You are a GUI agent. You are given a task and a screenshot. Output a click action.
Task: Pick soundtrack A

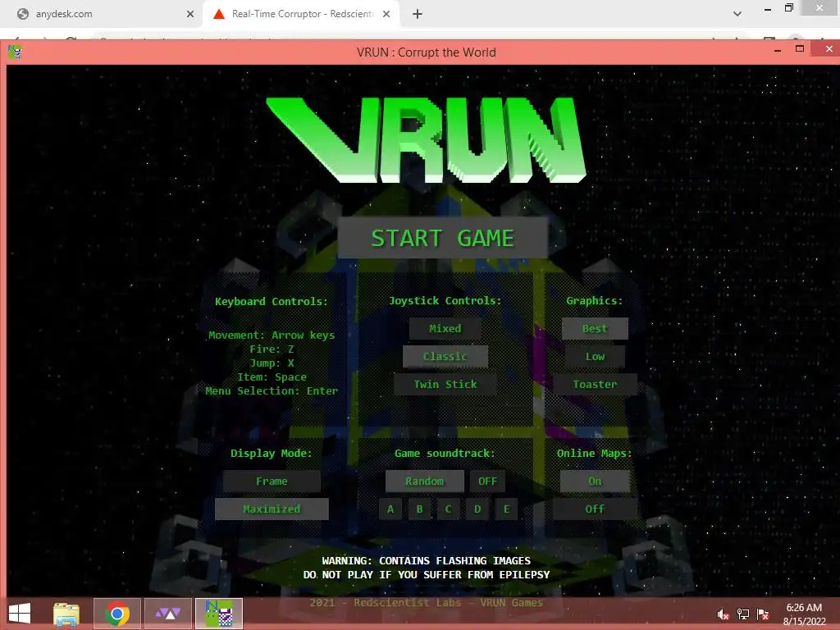click(x=390, y=509)
